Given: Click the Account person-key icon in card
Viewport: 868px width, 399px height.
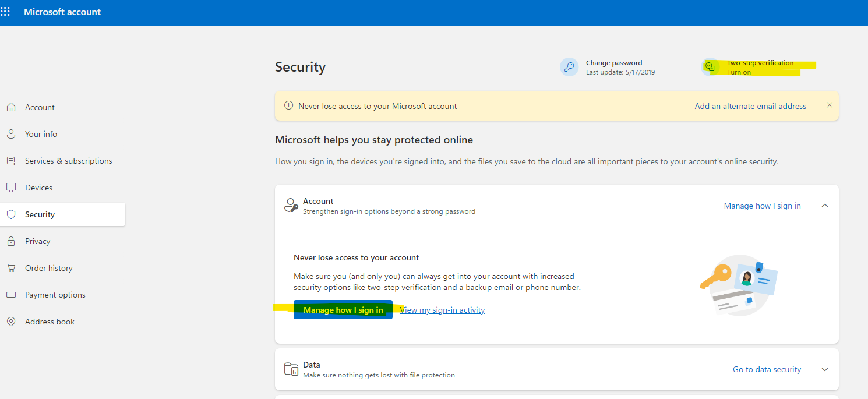Looking at the screenshot, I should click(x=291, y=206).
